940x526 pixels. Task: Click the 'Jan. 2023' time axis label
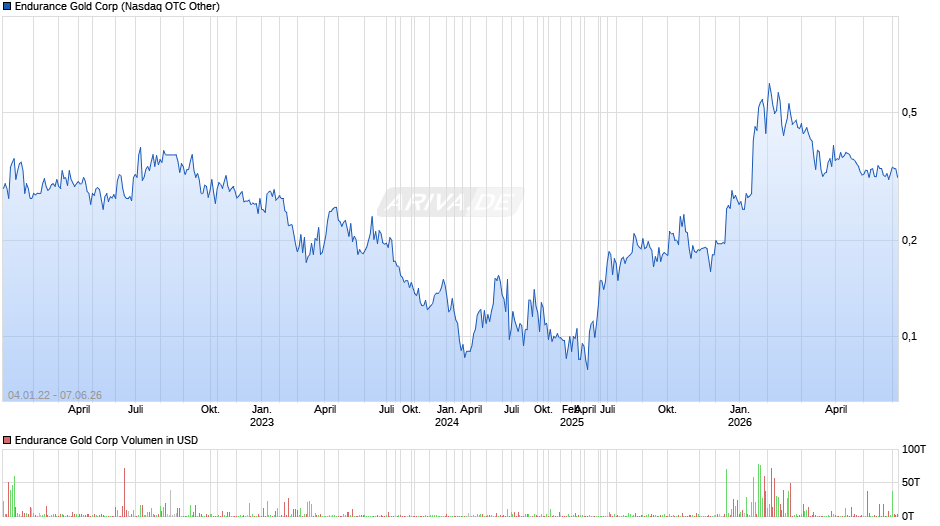pyautogui.click(x=261, y=416)
